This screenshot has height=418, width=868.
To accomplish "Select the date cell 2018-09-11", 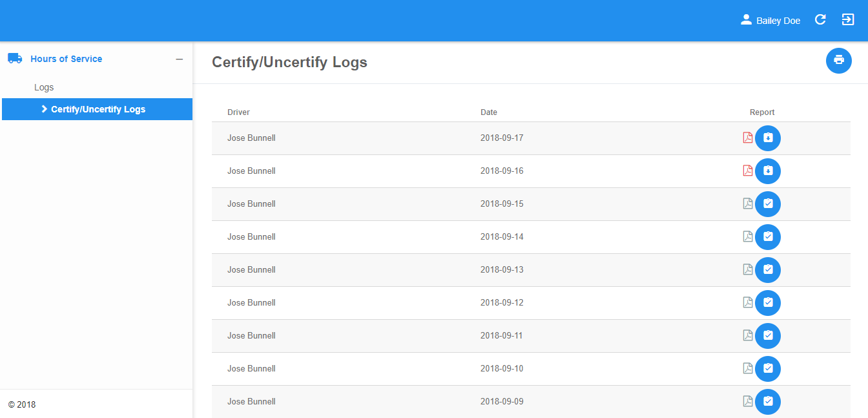I will [502, 335].
